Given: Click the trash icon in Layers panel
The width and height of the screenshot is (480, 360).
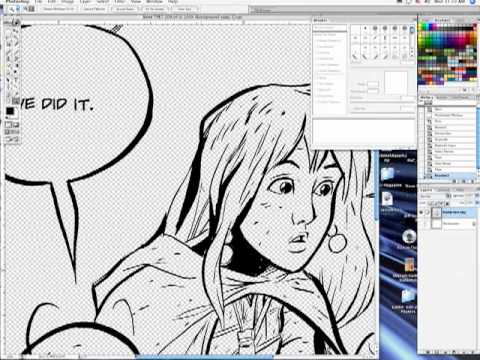Looking at the screenshot, I should click(472, 352).
